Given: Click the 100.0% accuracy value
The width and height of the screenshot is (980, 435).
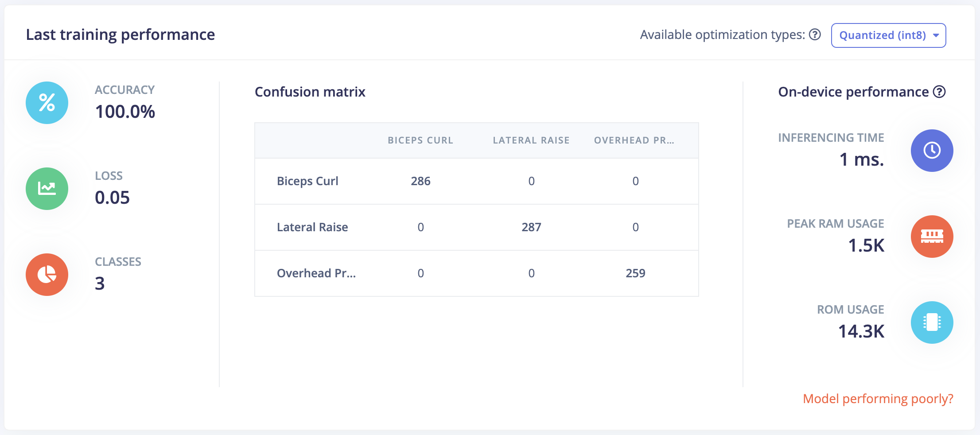Looking at the screenshot, I should click(125, 112).
